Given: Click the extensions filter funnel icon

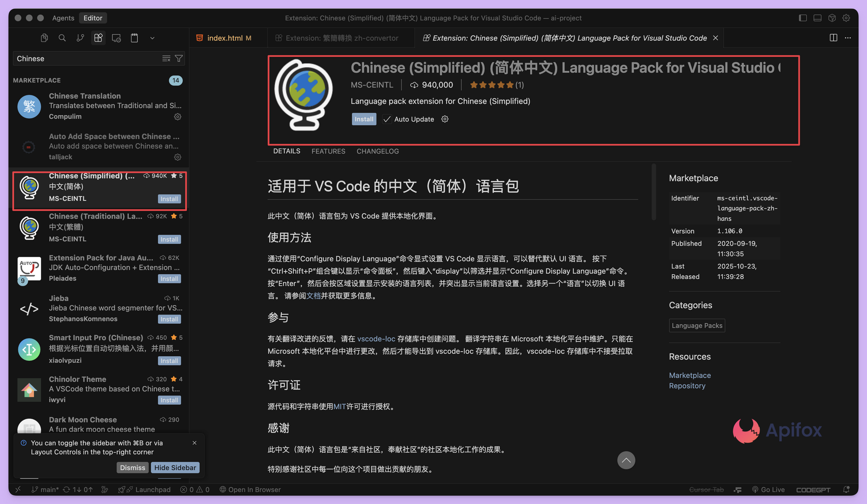Looking at the screenshot, I should [179, 59].
